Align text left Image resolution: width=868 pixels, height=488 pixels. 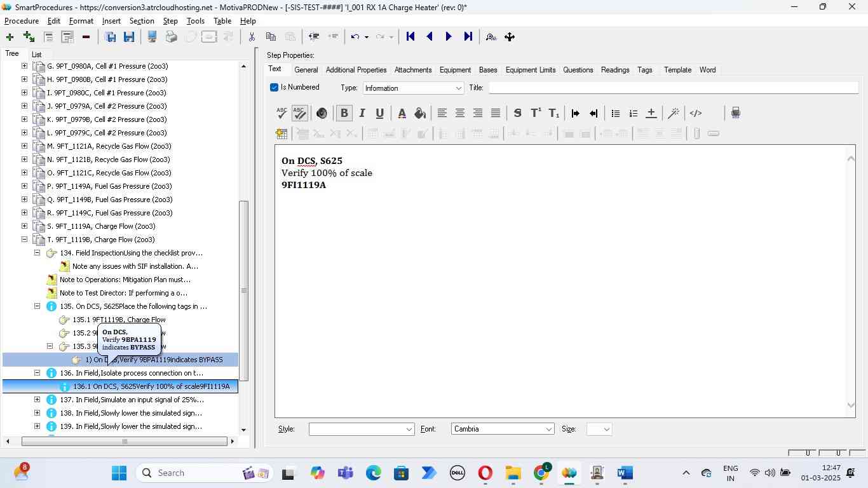tap(442, 113)
